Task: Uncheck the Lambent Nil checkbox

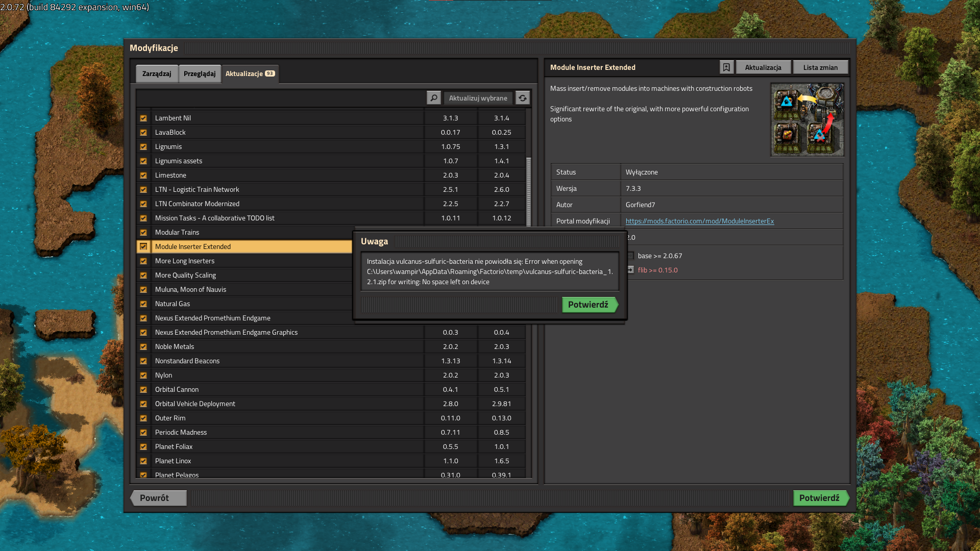Action: pos(143,118)
